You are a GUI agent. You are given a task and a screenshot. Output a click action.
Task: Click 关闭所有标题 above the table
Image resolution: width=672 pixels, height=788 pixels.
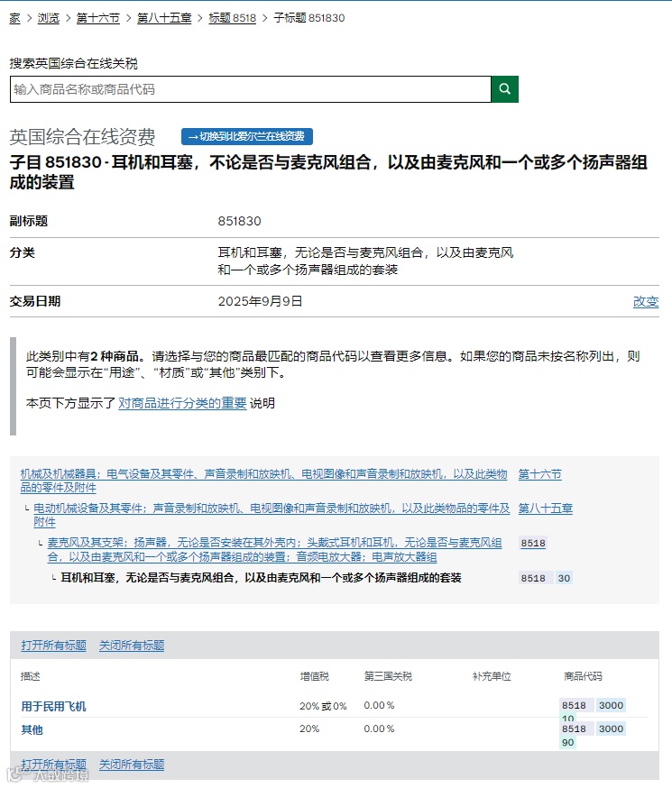[132, 645]
